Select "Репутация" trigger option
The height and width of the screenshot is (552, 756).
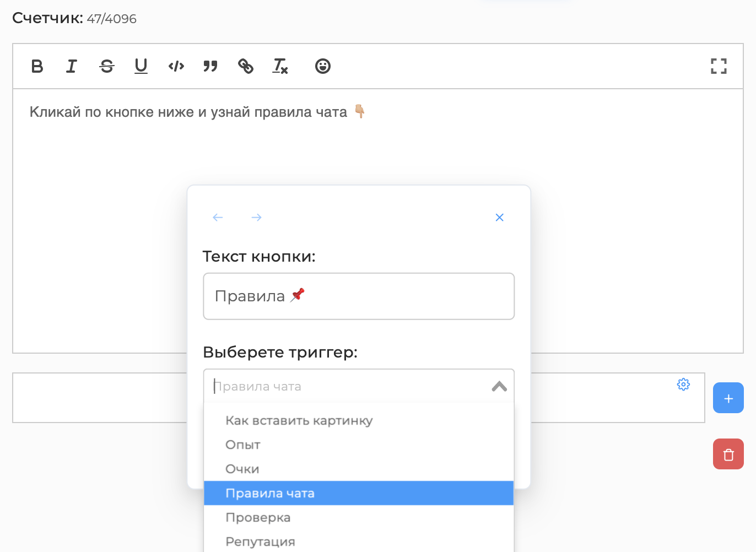point(359,542)
